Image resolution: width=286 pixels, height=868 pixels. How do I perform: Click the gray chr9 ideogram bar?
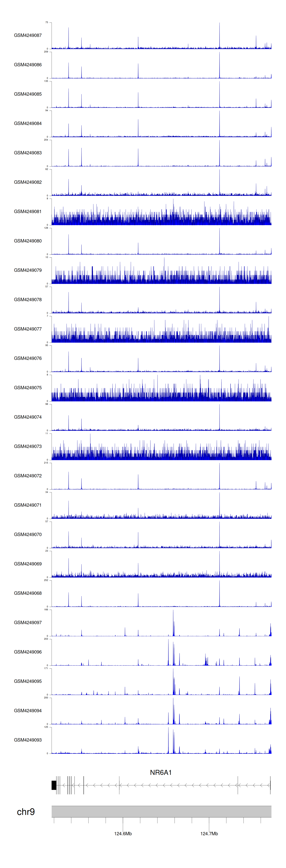[x=161, y=811]
